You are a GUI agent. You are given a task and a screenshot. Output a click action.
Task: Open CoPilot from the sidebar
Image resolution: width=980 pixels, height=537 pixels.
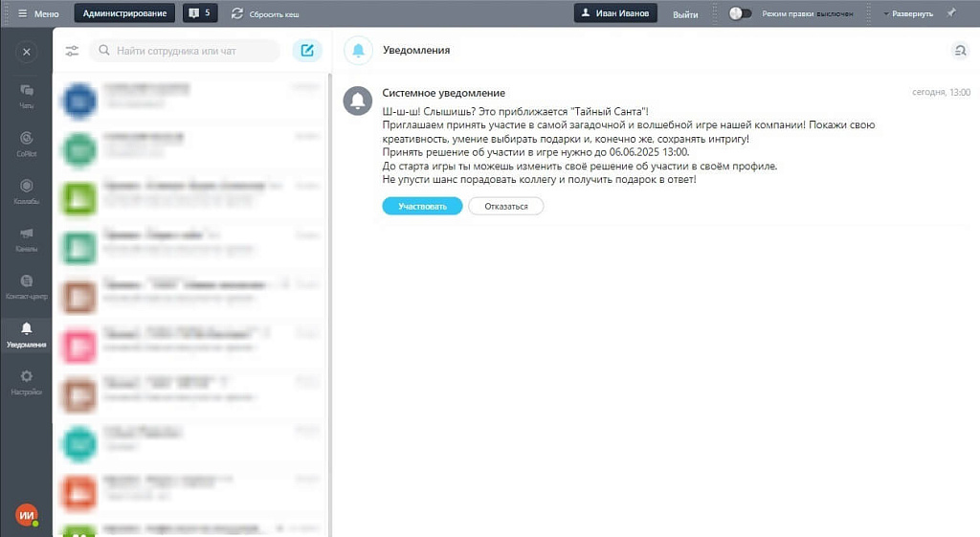coord(26,142)
